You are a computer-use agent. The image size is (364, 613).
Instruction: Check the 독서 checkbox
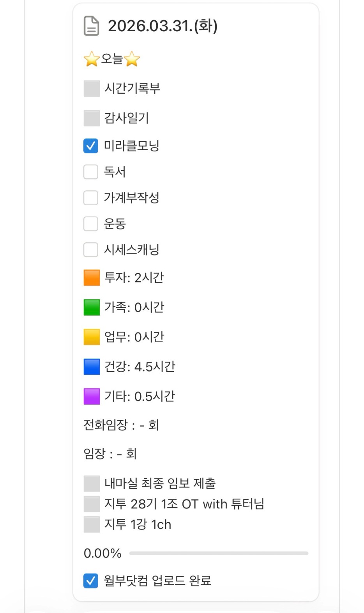click(91, 172)
